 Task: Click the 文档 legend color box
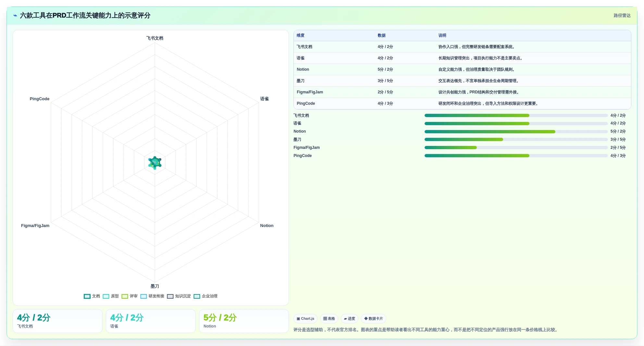(x=87, y=296)
